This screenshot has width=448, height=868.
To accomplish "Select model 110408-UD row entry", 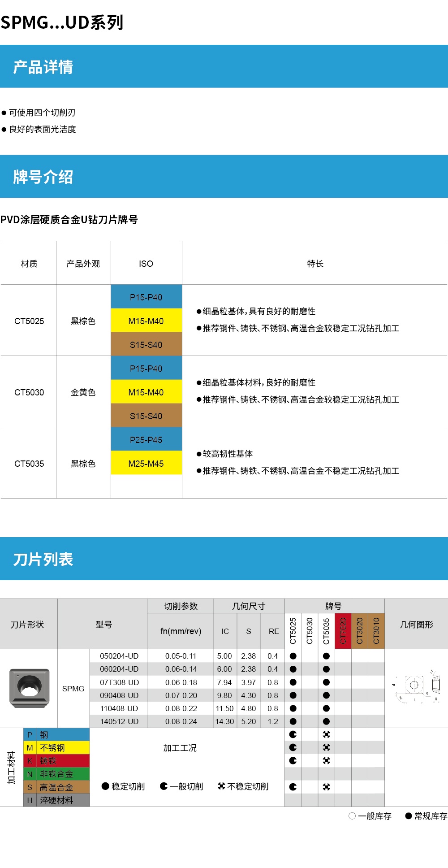I will tap(119, 708).
